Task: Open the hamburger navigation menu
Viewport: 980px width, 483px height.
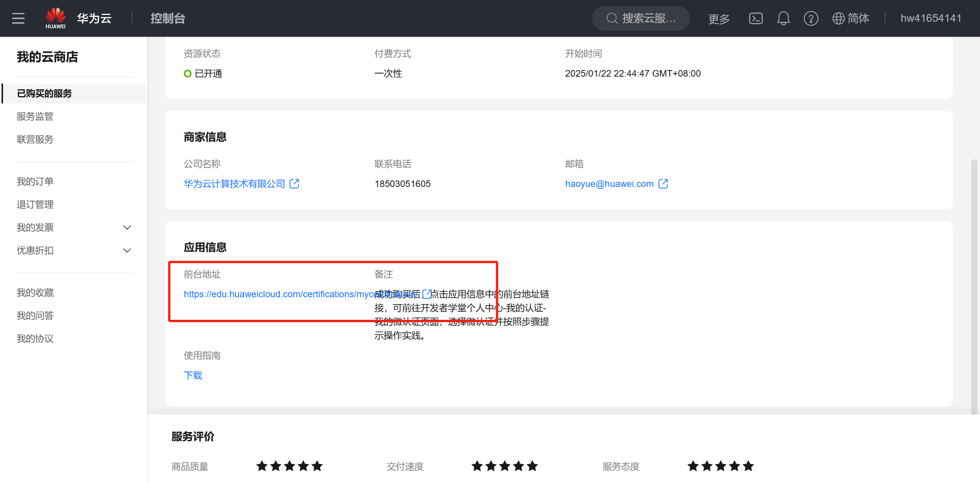Action: (x=18, y=18)
